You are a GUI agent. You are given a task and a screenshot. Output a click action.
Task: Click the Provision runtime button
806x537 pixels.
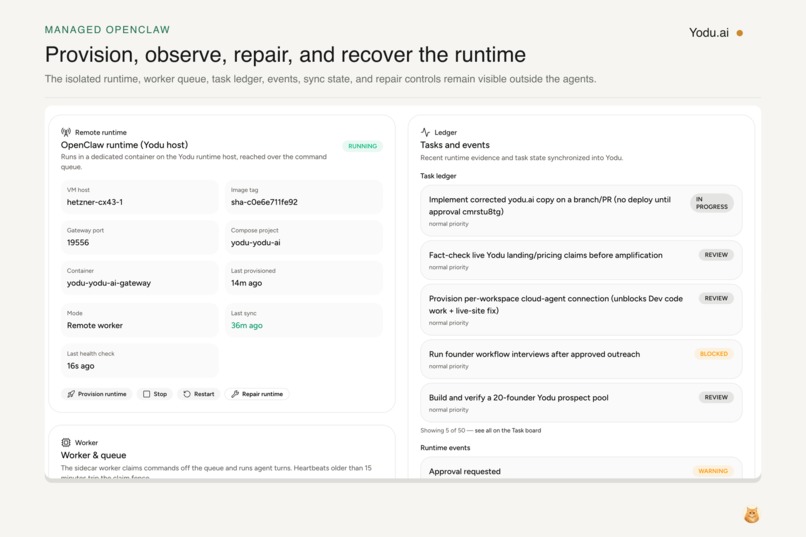click(x=97, y=394)
